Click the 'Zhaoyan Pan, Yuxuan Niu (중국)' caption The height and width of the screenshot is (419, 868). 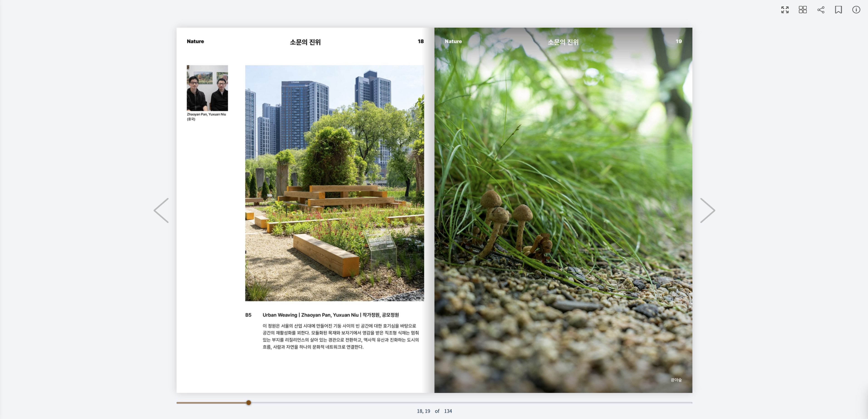point(206,116)
